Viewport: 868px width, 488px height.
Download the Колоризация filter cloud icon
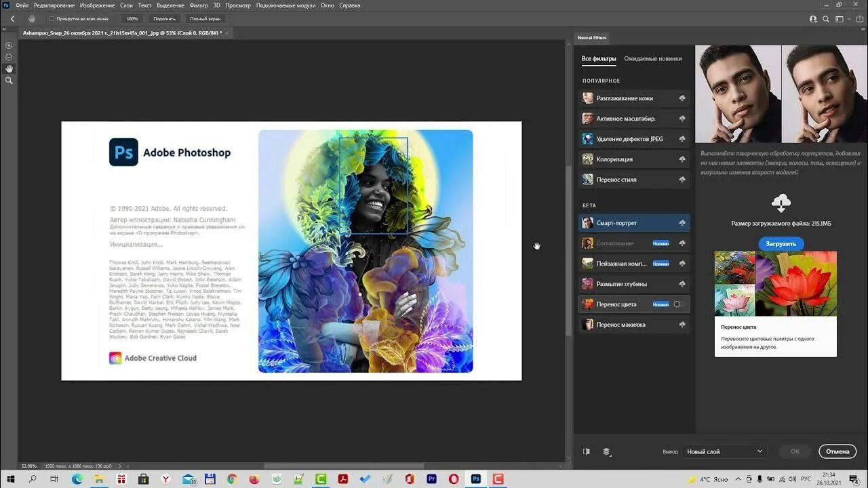pyautogui.click(x=682, y=159)
